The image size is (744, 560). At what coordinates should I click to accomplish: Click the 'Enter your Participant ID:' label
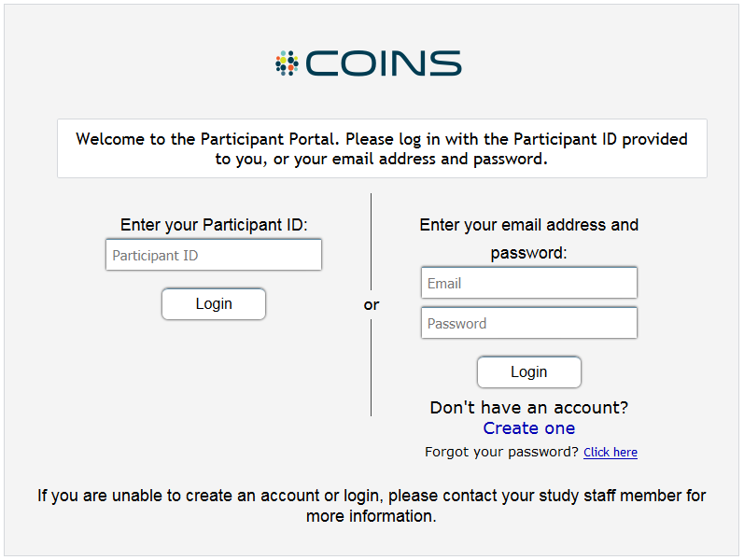click(214, 225)
